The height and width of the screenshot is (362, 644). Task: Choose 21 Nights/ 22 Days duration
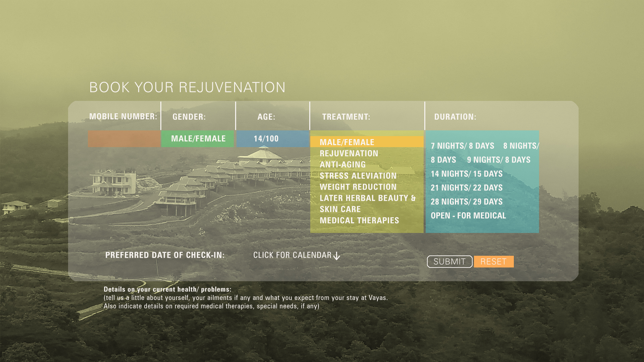pyautogui.click(x=467, y=188)
